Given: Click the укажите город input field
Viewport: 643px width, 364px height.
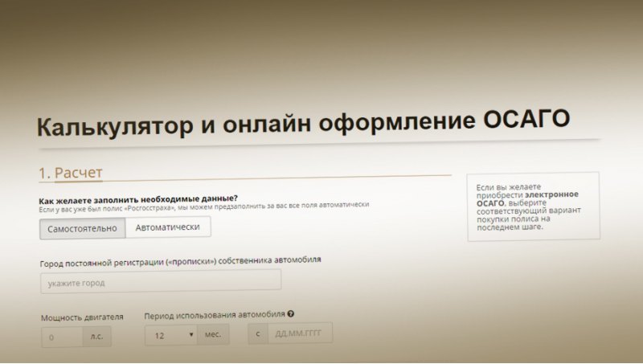Looking at the screenshot, I should coord(161,281).
